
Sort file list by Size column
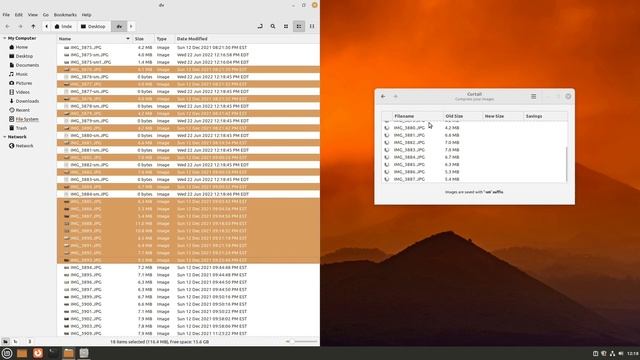pos(143,39)
